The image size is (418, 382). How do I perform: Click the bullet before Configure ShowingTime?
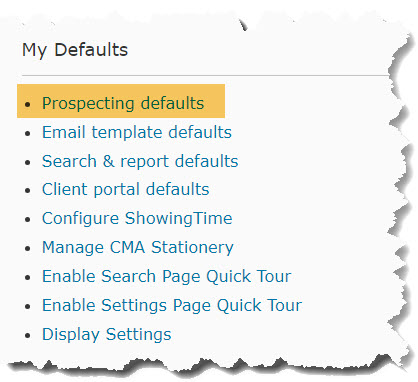click(28, 220)
